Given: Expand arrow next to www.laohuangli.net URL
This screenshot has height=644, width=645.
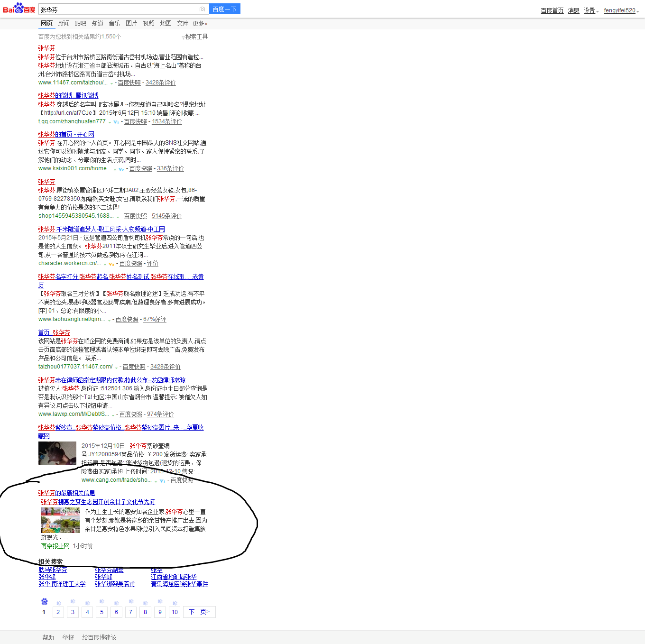Looking at the screenshot, I should 109,320.
